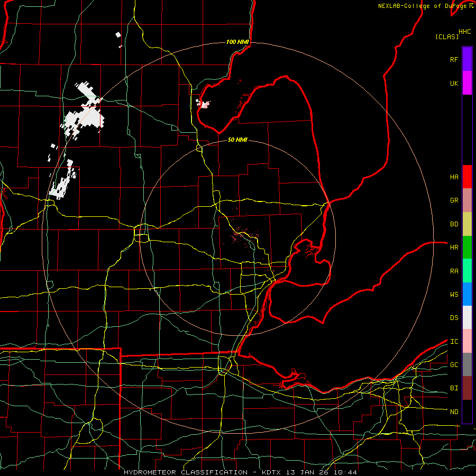Click the DS legend label
This screenshot has height=476, width=476.
tap(454, 318)
